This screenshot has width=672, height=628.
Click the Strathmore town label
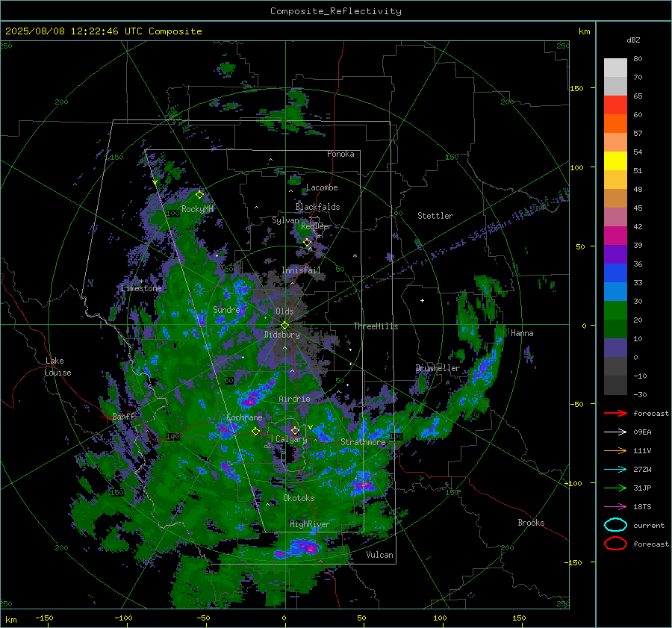pos(363,442)
